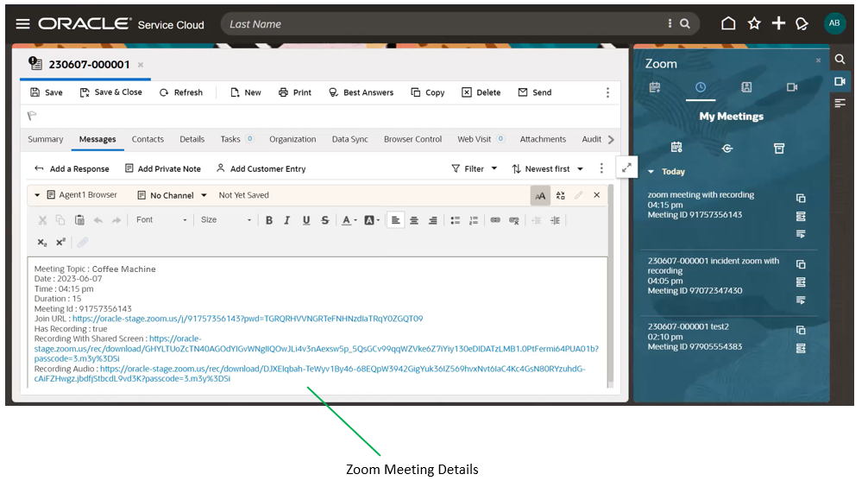Switch to the Details tab
The width and height of the screenshot is (868, 487).
click(192, 139)
